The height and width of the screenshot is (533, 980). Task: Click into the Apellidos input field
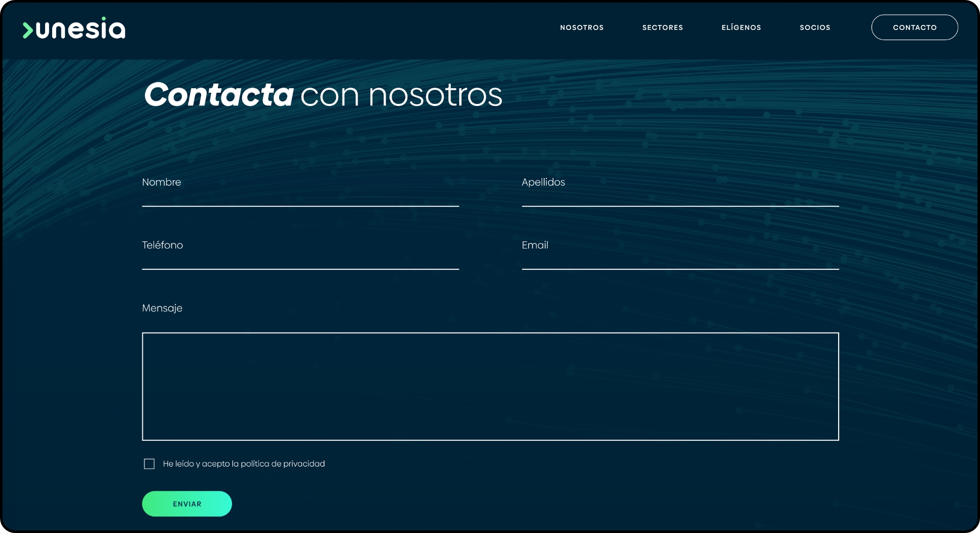(680, 198)
